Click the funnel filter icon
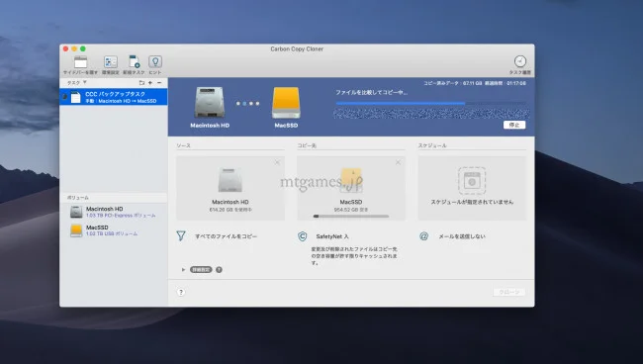 (181, 235)
